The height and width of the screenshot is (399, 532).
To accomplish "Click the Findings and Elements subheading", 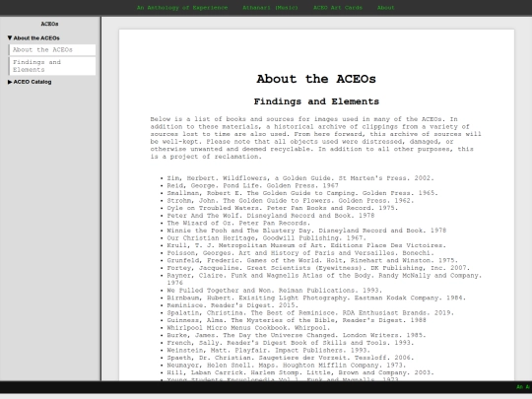I will coord(316,101).
